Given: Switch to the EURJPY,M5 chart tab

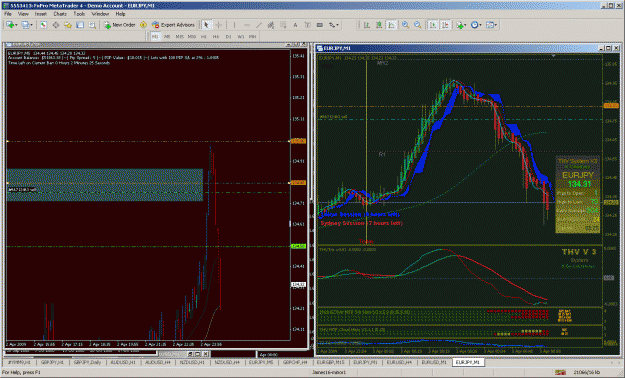Looking at the screenshot, I should click(x=261, y=362).
